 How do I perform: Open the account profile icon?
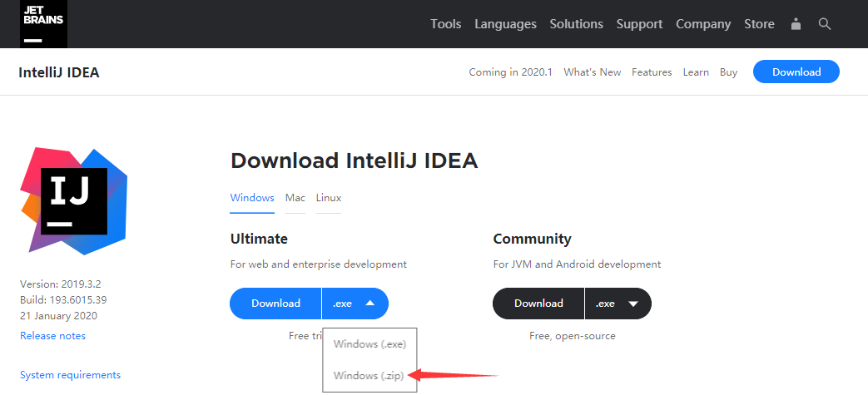point(796,24)
